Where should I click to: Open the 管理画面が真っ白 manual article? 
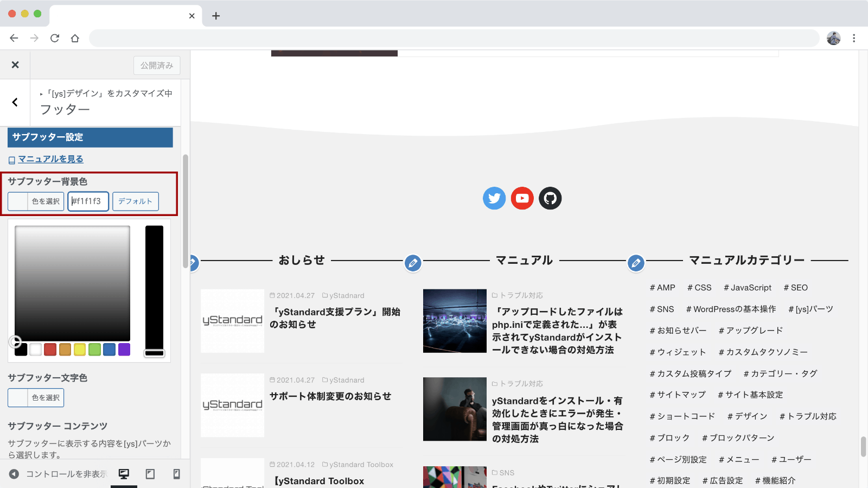[x=557, y=420]
